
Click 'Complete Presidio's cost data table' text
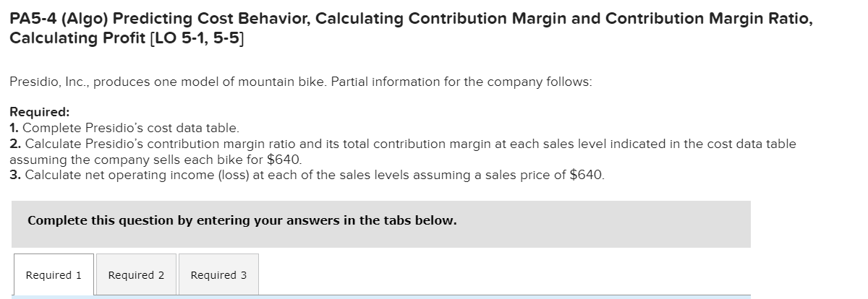click(130, 128)
